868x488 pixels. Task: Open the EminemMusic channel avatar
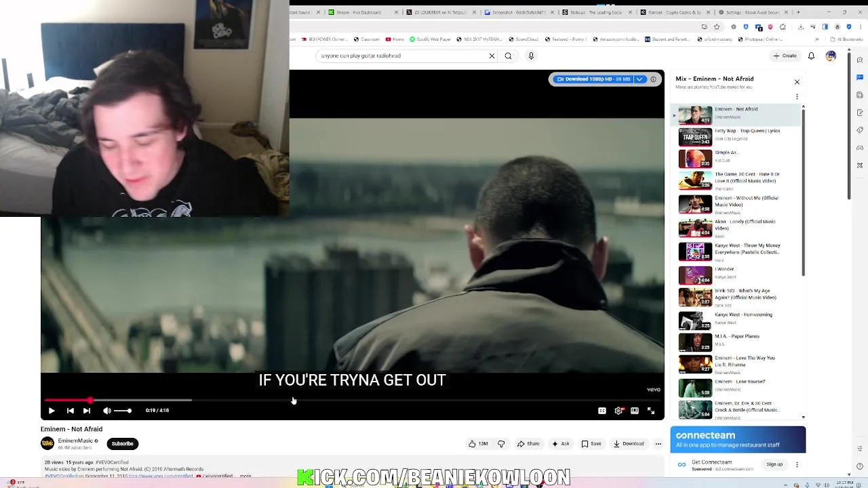click(x=47, y=443)
